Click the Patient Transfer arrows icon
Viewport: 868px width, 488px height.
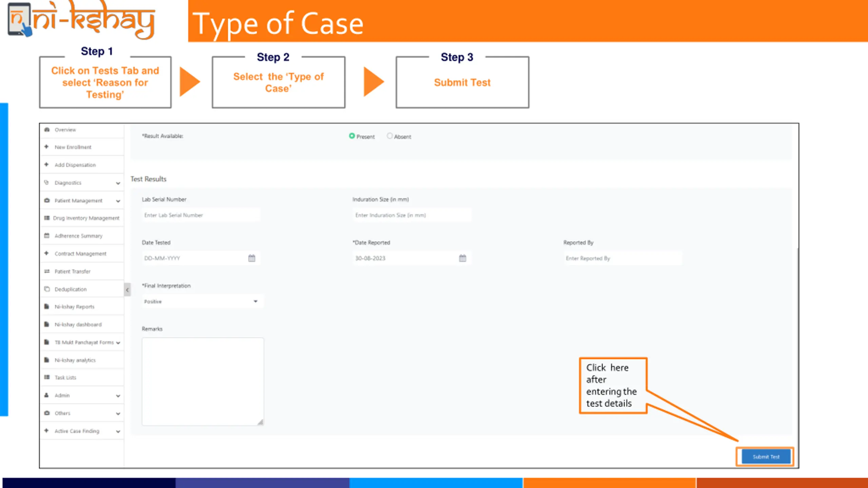click(x=47, y=271)
